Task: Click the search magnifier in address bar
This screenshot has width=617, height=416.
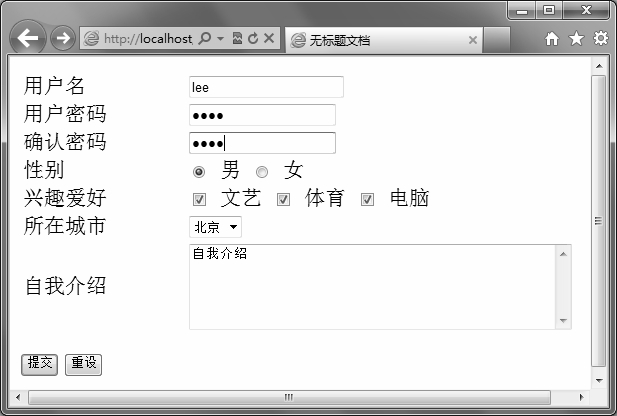Action: (x=205, y=38)
